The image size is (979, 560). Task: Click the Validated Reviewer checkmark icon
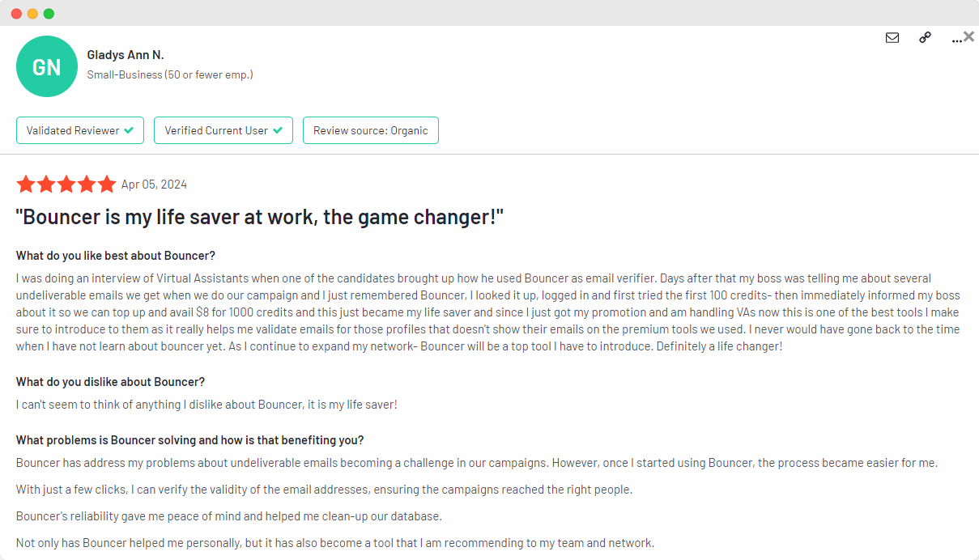pos(129,130)
